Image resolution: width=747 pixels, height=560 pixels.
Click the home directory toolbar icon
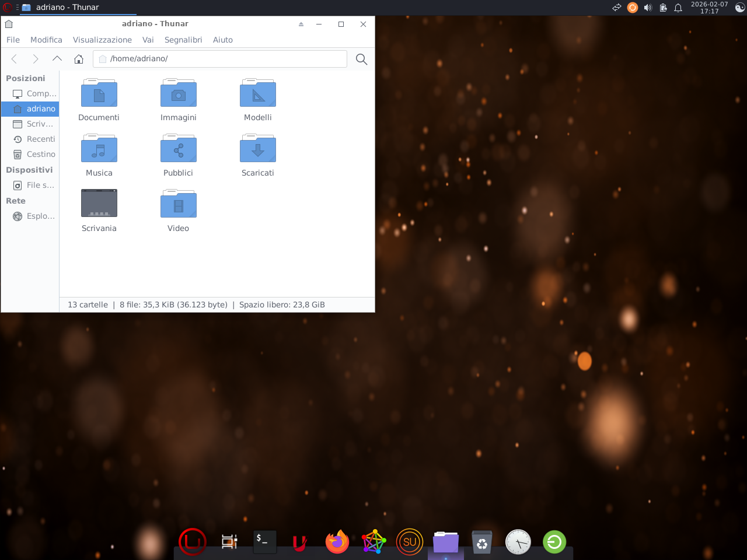(79, 59)
